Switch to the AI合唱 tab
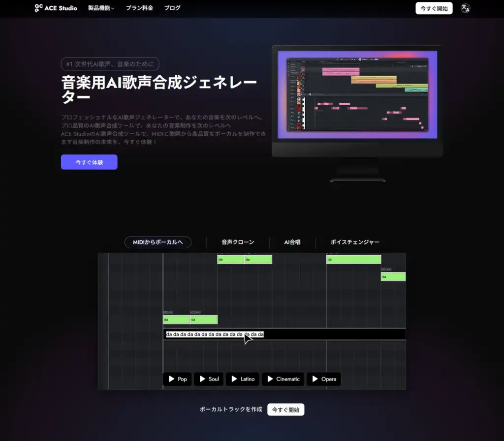 (292, 242)
